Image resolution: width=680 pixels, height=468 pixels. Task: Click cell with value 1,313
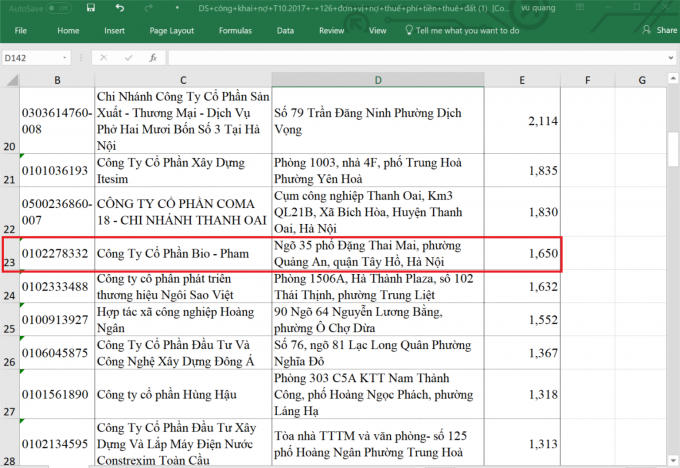tap(522, 443)
